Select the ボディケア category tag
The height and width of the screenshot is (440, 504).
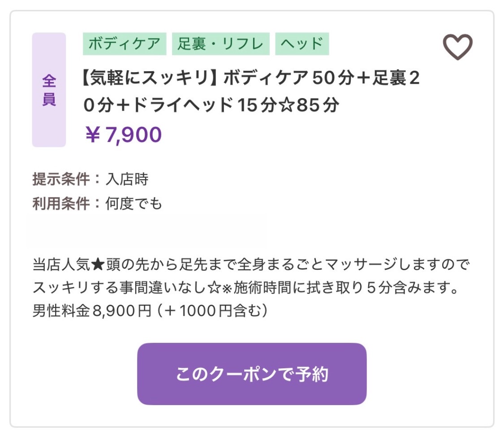click(x=125, y=44)
